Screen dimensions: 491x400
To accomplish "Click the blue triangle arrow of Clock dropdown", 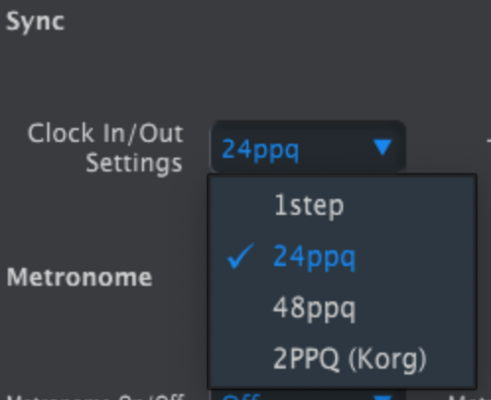I will coord(382,147).
